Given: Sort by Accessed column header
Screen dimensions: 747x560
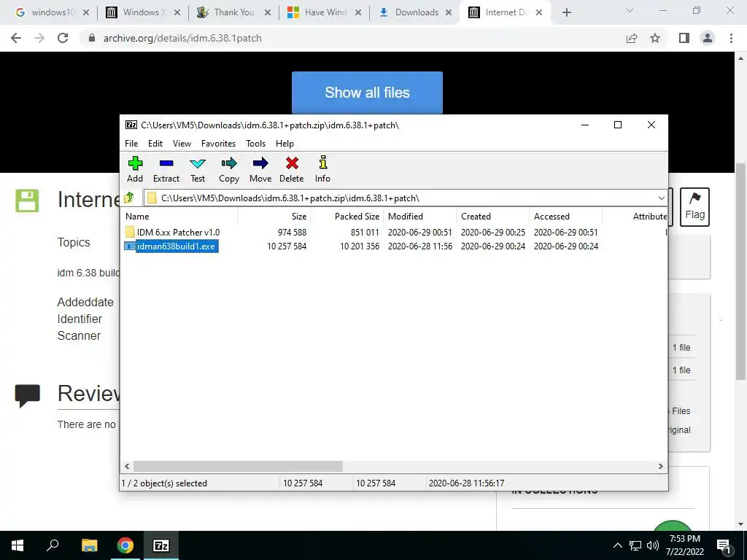Looking at the screenshot, I should click(x=565, y=216).
